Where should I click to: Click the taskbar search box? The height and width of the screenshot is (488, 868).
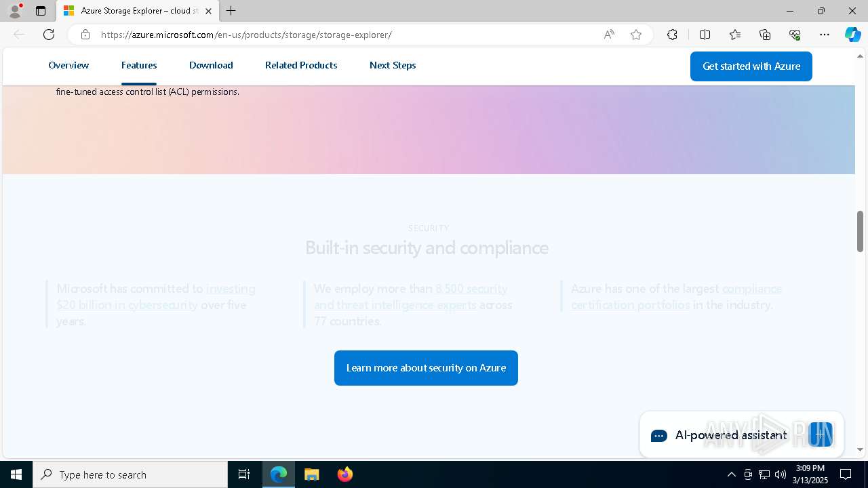(130, 474)
